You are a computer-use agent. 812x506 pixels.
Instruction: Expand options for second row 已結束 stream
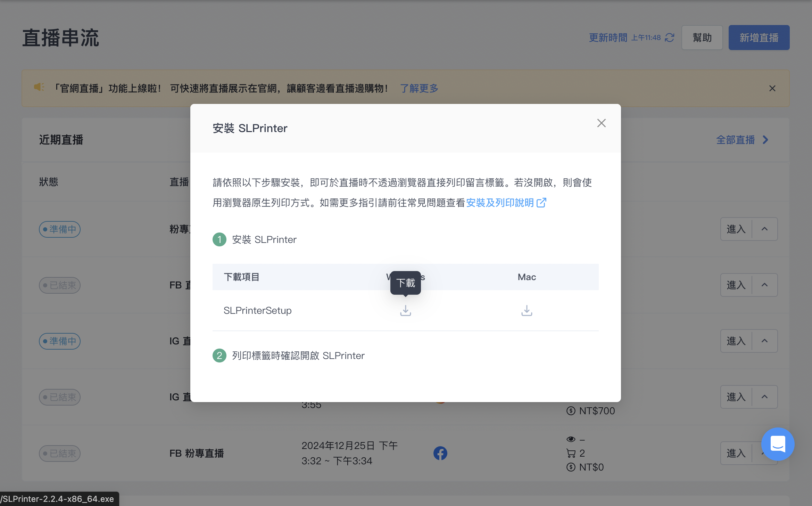pyautogui.click(x=764, y=285)
